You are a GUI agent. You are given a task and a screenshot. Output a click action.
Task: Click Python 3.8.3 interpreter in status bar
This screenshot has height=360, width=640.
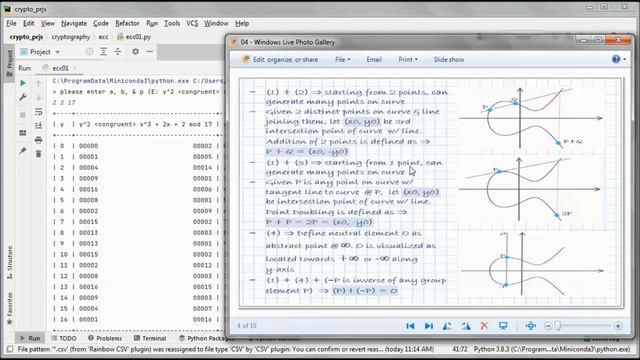(x=551, y=349)
